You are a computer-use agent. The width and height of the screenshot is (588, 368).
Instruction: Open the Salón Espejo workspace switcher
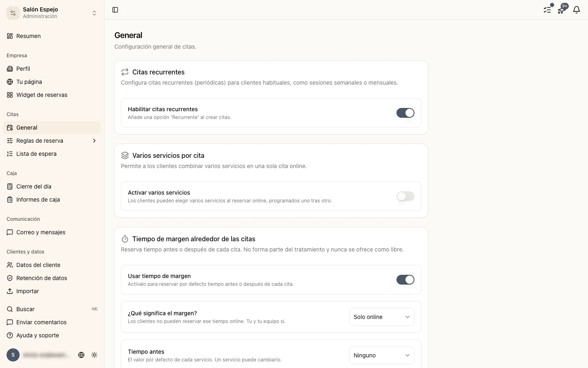(x=52, y=13)
